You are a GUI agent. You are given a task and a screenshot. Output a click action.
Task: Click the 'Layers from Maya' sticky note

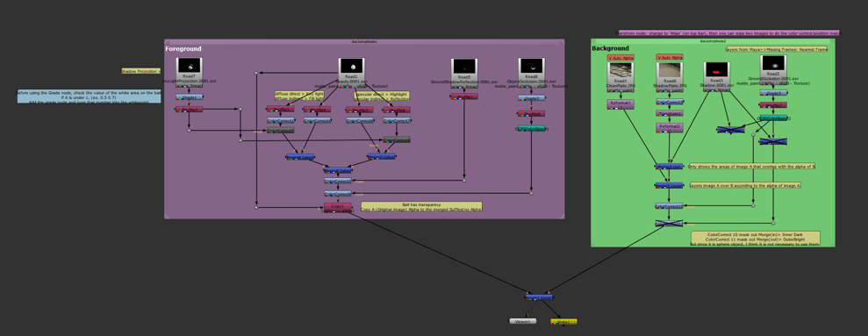(777, 49)
